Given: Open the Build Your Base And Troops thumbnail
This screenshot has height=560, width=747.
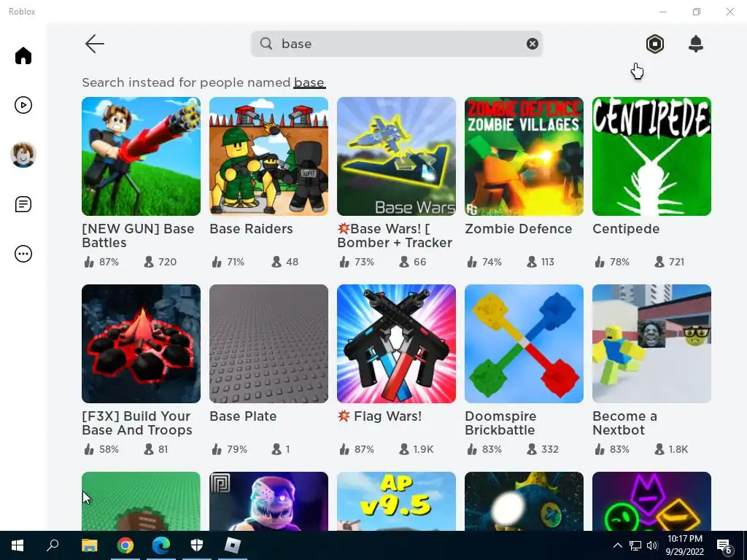Looking at the screenshot, I should [x=141, y=344].
